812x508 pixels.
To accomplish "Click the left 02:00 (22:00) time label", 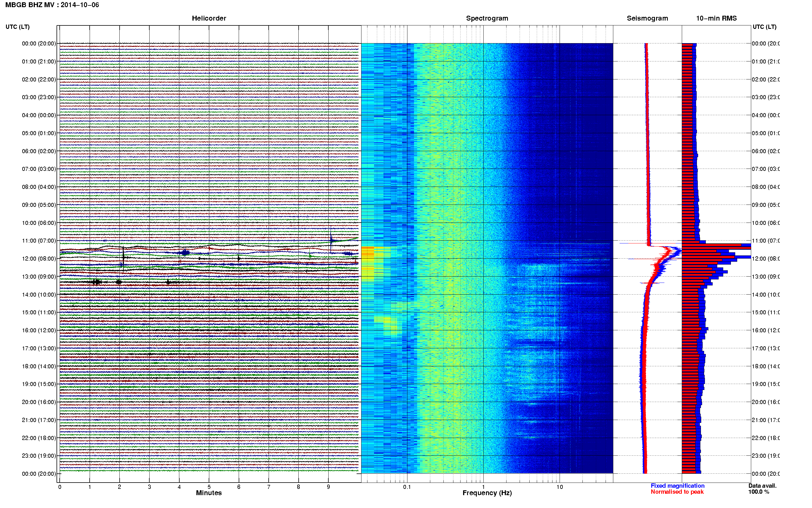I will point(39,80).
